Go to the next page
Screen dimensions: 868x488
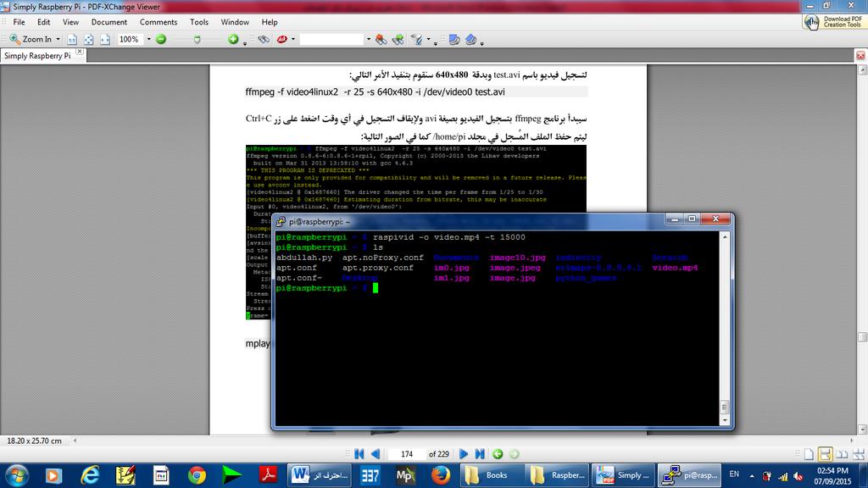464,454
